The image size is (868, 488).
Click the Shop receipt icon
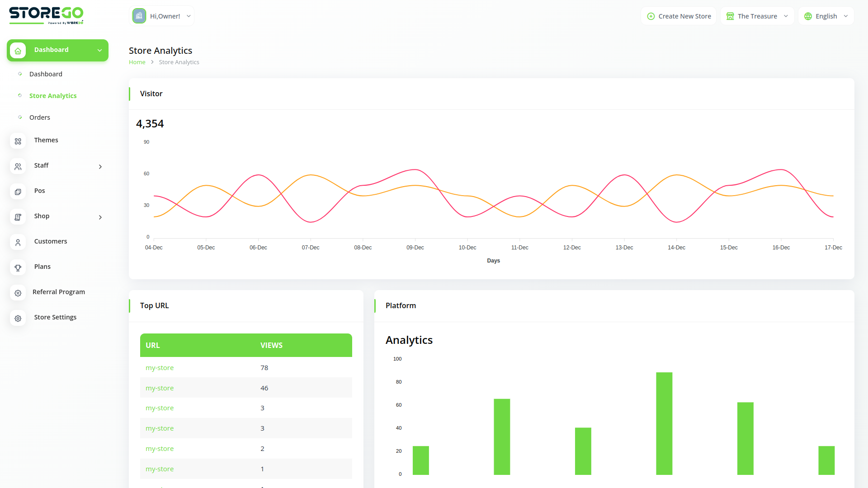[x=18, y=217]
